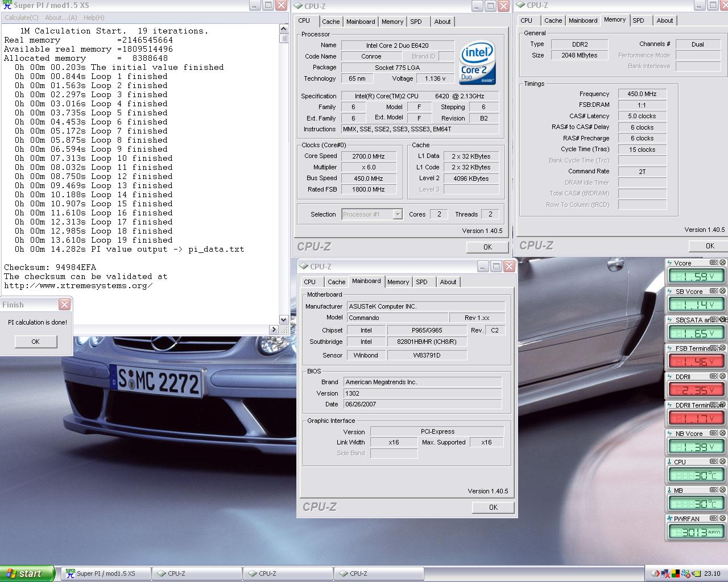
Task: Close the CPU temperature sensor gadget
Action: [x=722, y=462]
